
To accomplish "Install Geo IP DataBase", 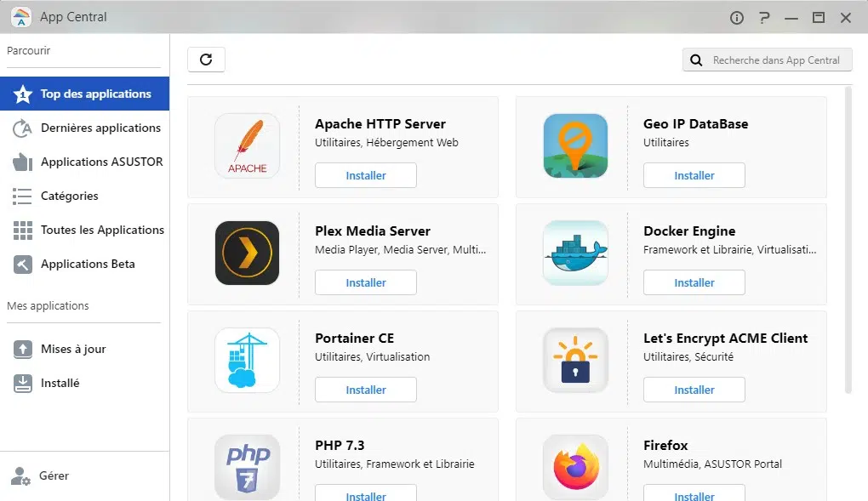I will click(694, 175).
